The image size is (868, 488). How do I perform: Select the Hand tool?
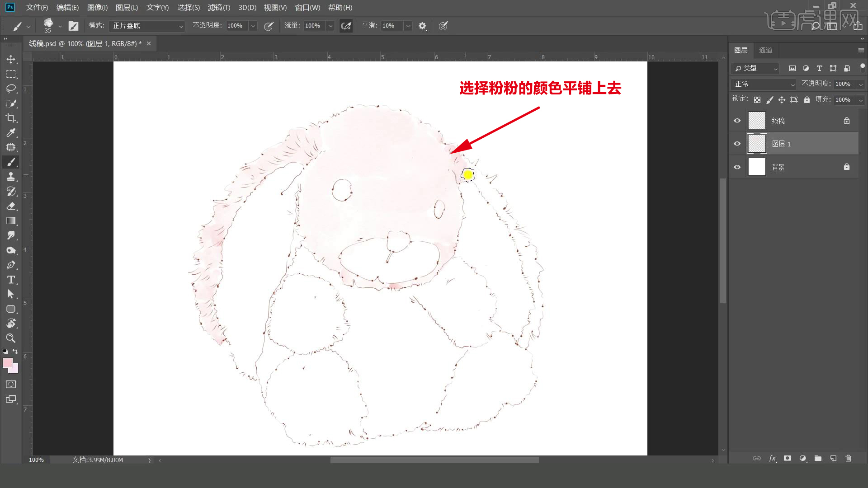point(11,324)
